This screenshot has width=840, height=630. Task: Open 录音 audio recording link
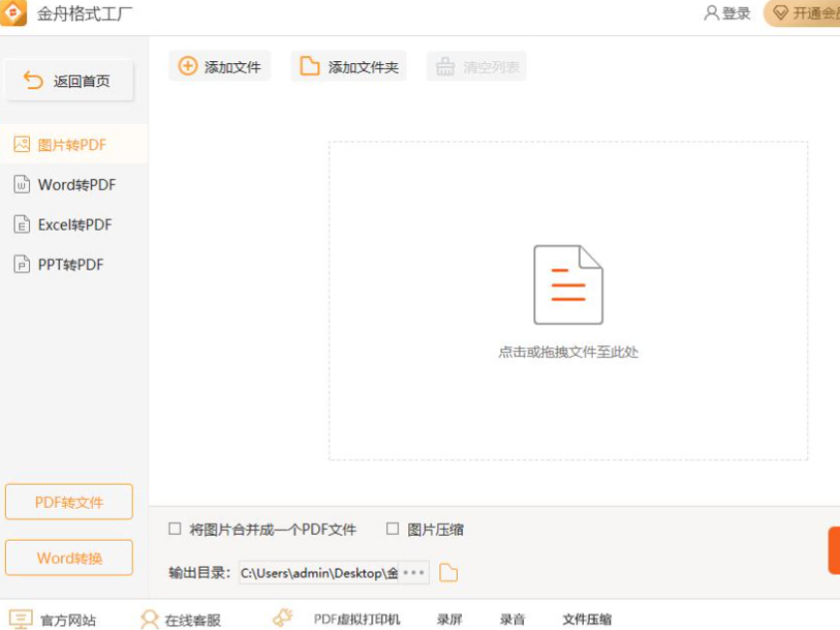click(512, 619)
